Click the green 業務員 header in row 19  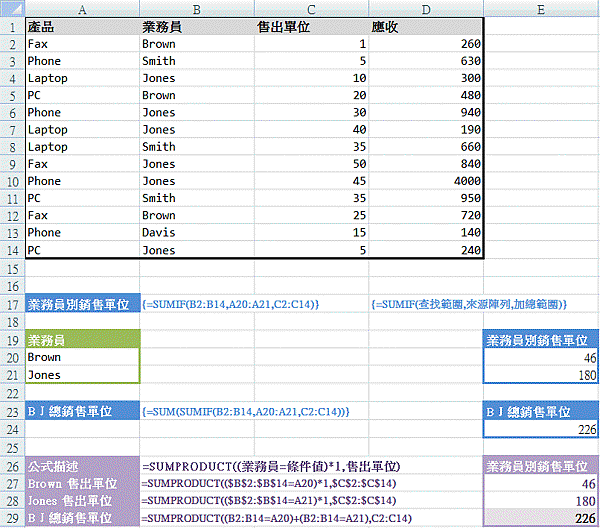pos(83,339)
